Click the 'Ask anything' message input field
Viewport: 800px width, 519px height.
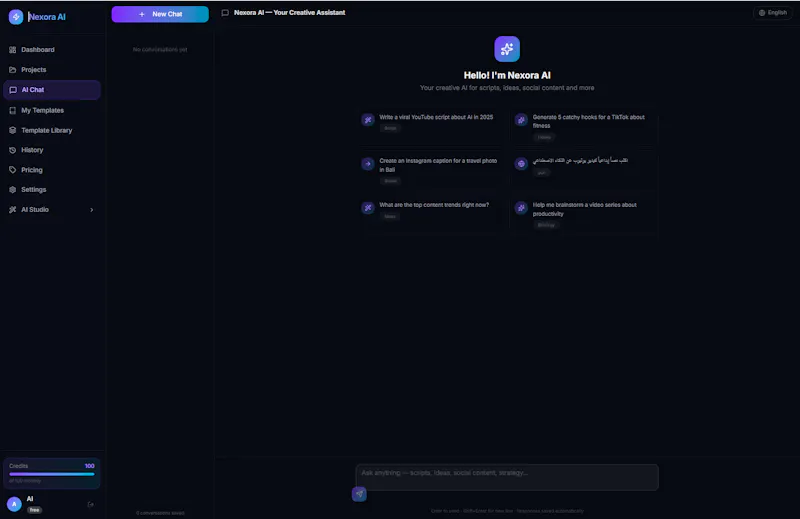pyautogui.click(x=507, y=477)
